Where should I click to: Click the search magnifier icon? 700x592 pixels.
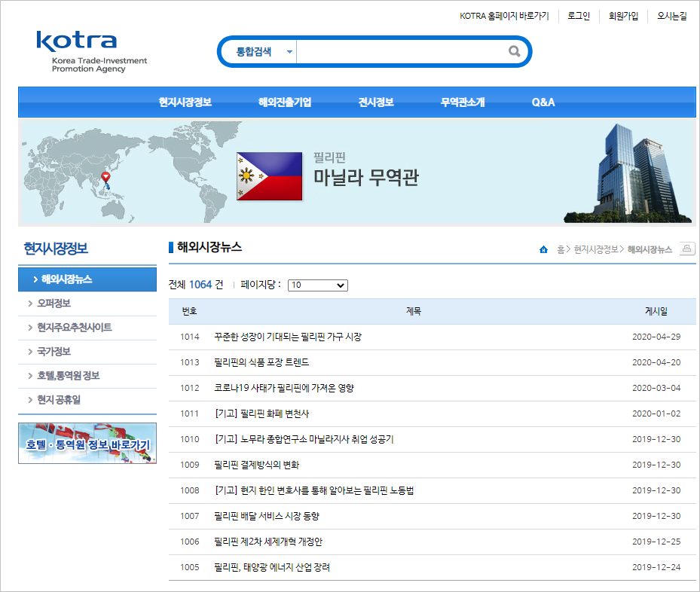point(515,51)
